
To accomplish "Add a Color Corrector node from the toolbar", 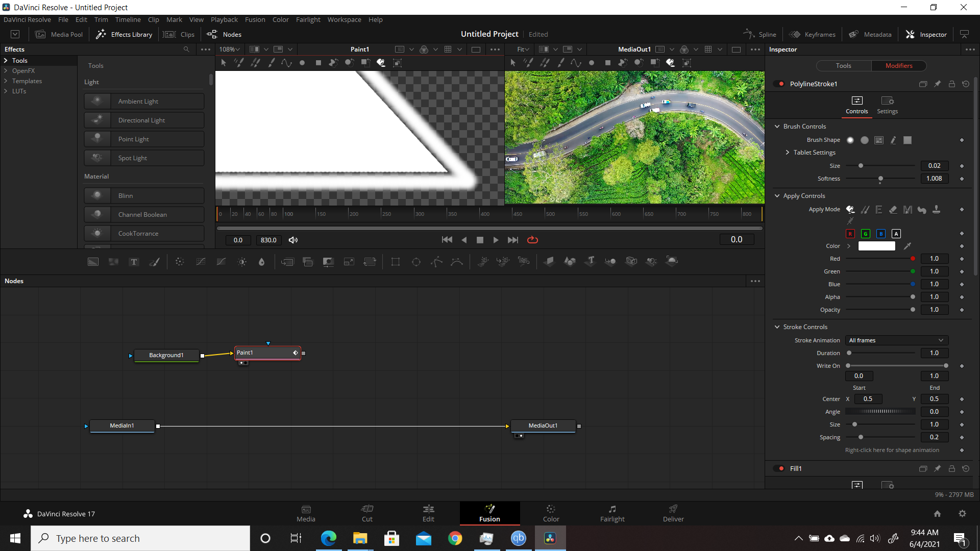I will coord(180,262).
